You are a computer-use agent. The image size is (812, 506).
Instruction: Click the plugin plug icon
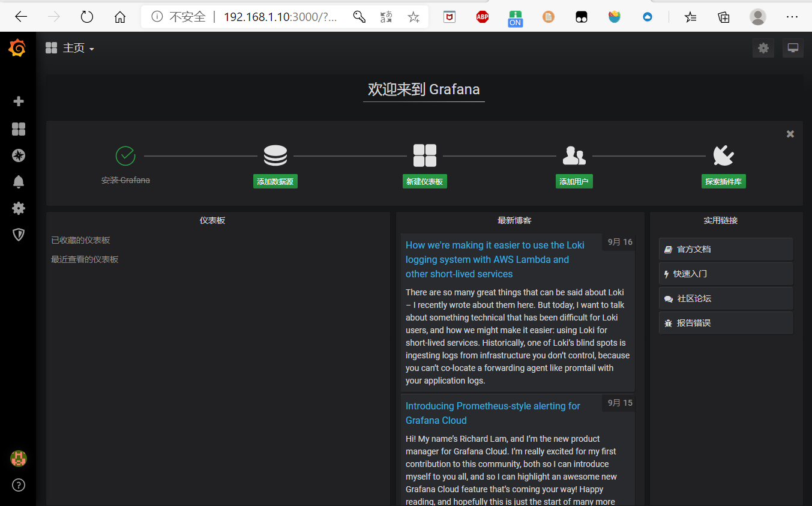[x=724, y=155]
